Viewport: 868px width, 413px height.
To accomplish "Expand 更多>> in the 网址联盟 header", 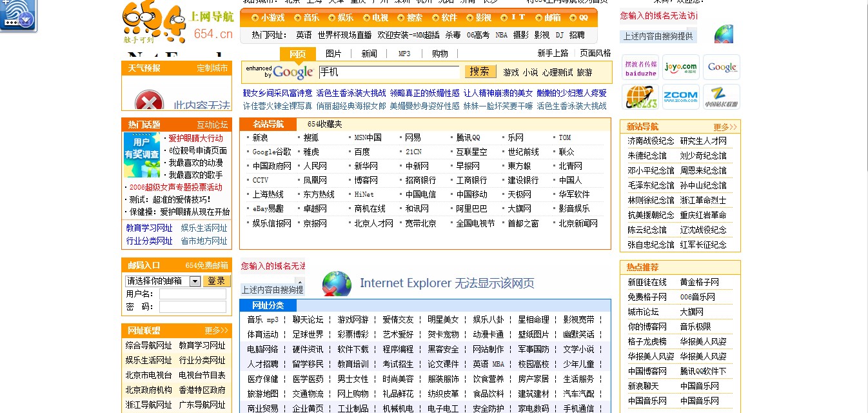I will point(217,330).
